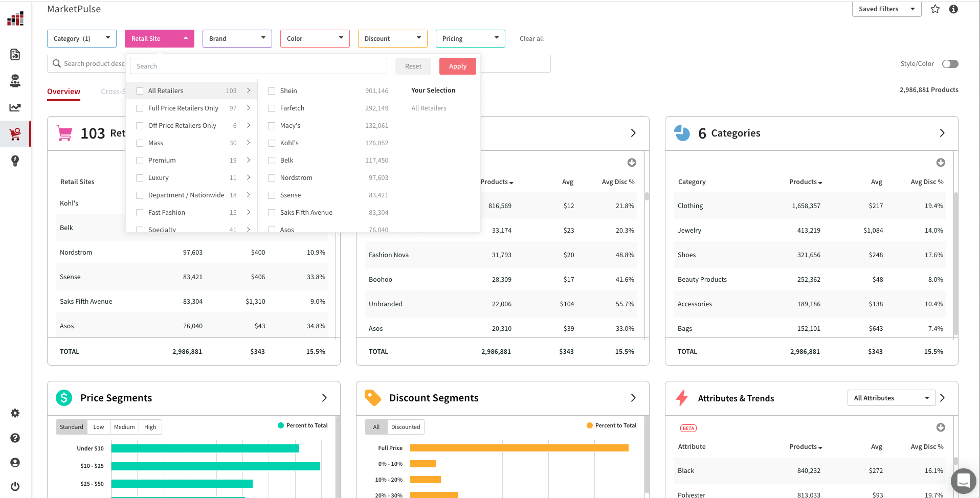Open the settings gear in sidebar
The image size is (980, 498).
coord(15,413)
